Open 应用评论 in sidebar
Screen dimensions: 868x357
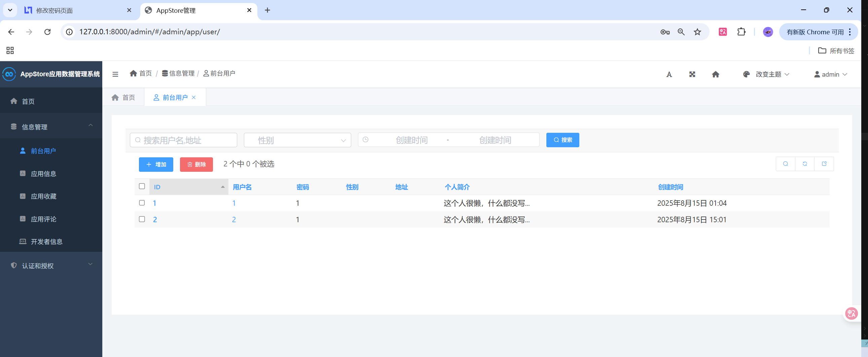pos(51,219)
